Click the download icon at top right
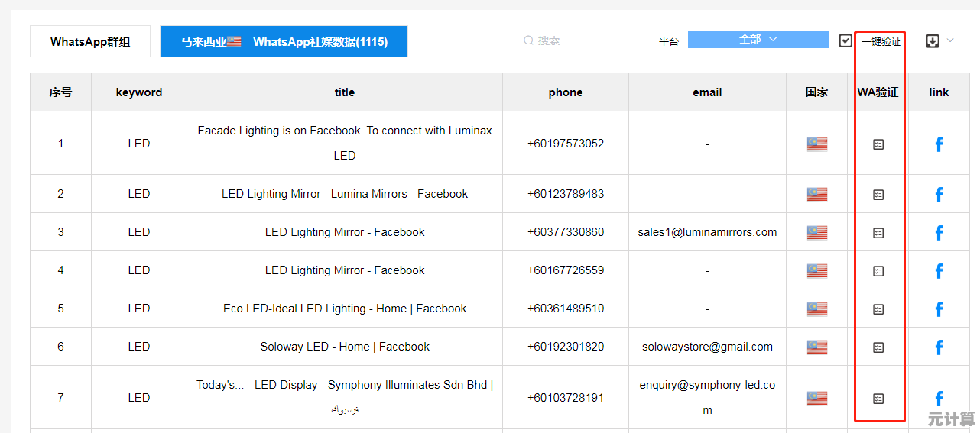 (x=933, y=41)
